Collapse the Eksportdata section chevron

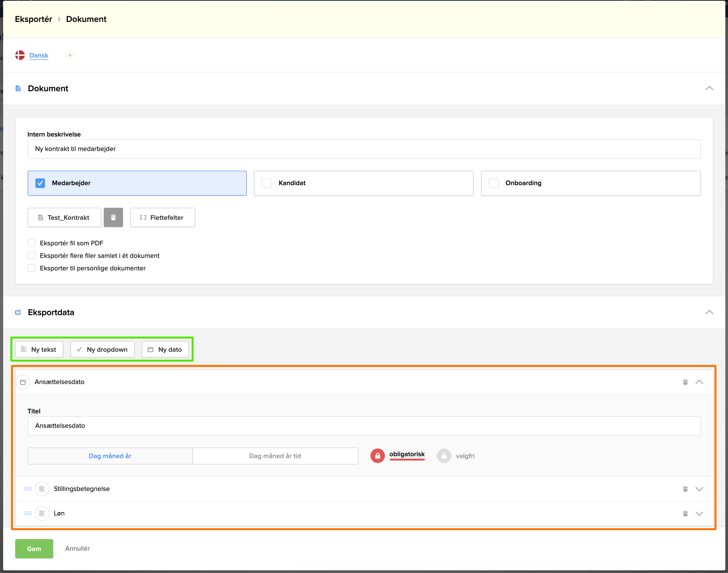point(709,312)
